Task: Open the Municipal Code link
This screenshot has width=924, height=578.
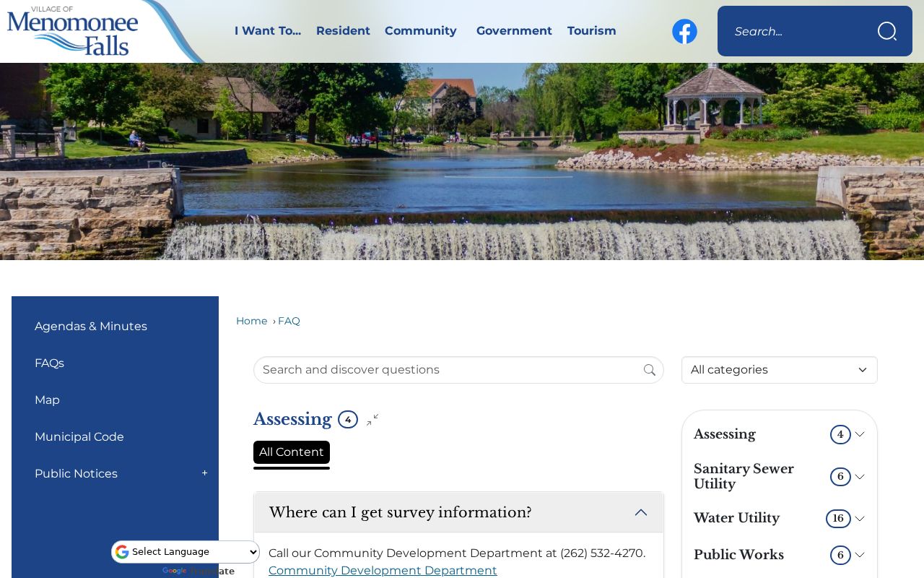Action: click(79, 437)
